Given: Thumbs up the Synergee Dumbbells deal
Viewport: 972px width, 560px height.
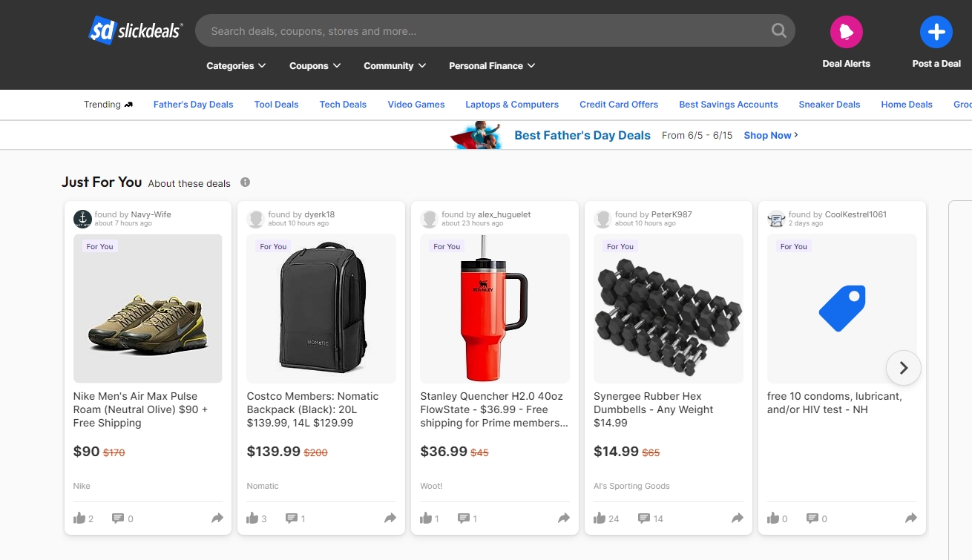Looking at the screenshot, I should pos(600,518).
